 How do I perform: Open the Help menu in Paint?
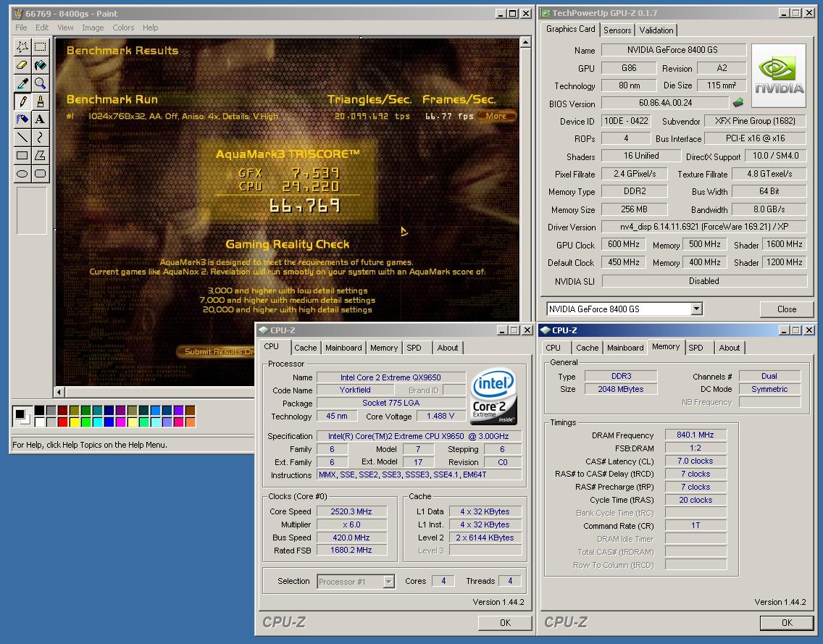(x=150, y=28)
